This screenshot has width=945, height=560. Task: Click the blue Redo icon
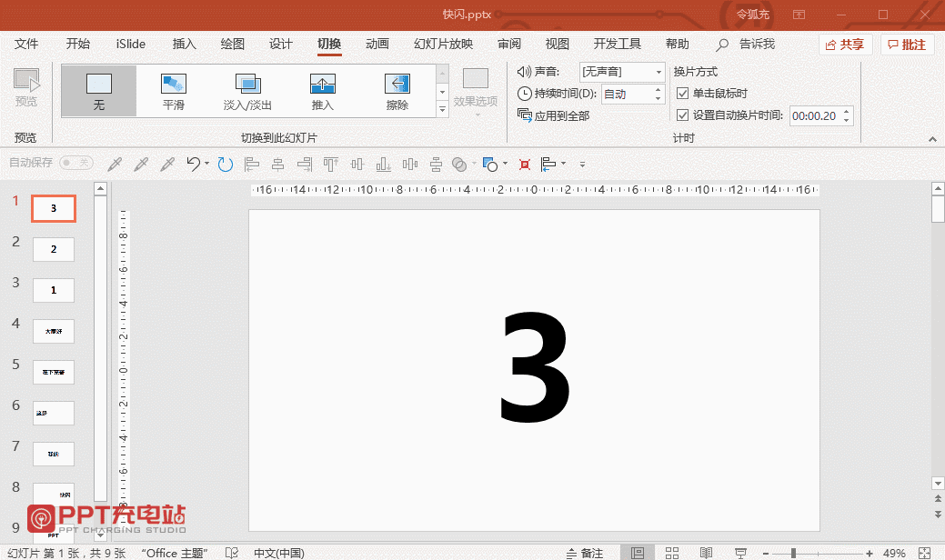click(x=225, y=165)
